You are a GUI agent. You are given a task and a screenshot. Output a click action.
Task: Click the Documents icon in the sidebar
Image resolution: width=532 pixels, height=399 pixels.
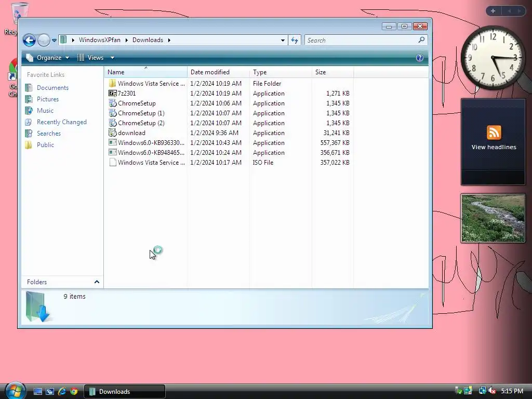[x=29, y=87]
